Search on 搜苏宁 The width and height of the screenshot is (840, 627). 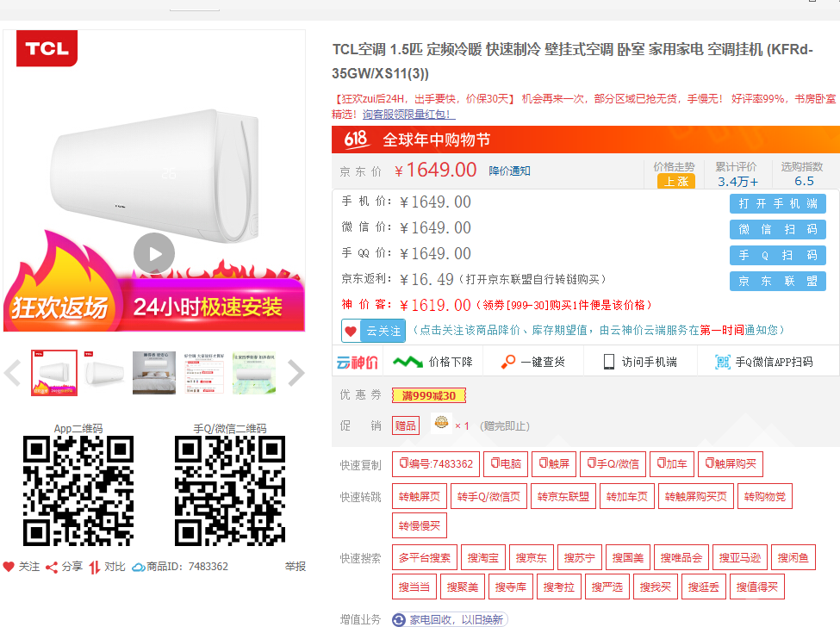pyautogui.click(x=580, y=557)
